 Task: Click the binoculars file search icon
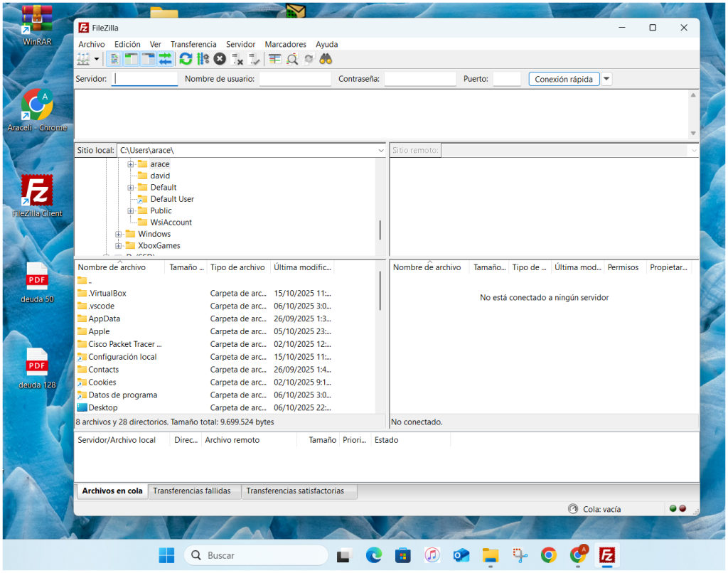(x=326, y=59)
